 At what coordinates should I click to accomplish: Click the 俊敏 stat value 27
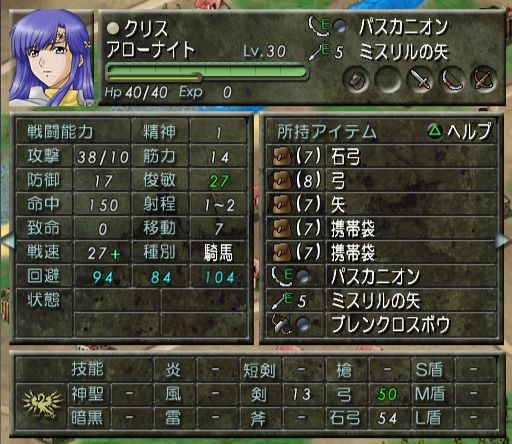219,181
